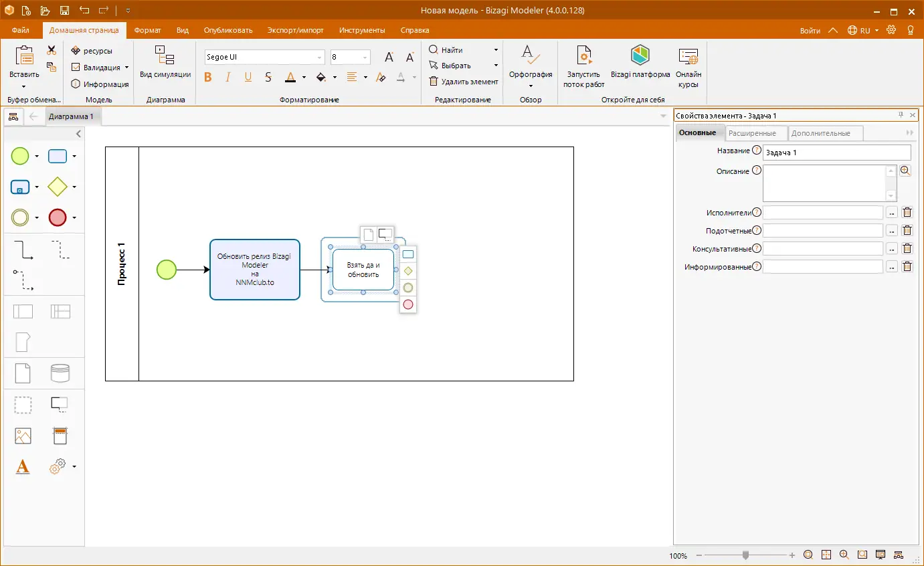
Task: Choose the Data Store cylinder shape
Action: tap(60, 373)
